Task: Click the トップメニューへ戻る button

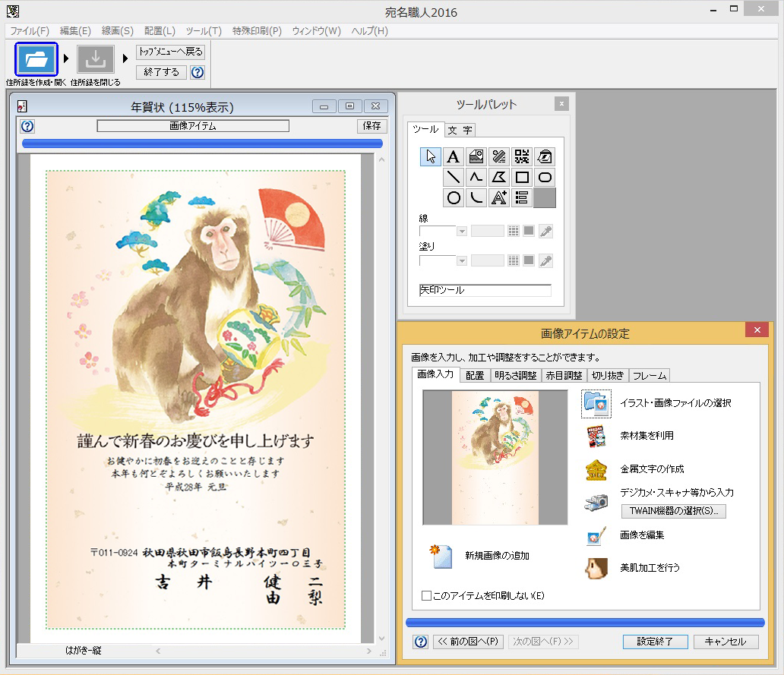Action: point(170,52)
